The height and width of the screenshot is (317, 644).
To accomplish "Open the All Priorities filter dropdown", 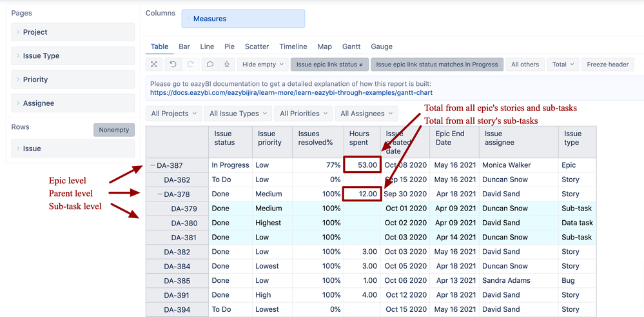I will 304,114.
